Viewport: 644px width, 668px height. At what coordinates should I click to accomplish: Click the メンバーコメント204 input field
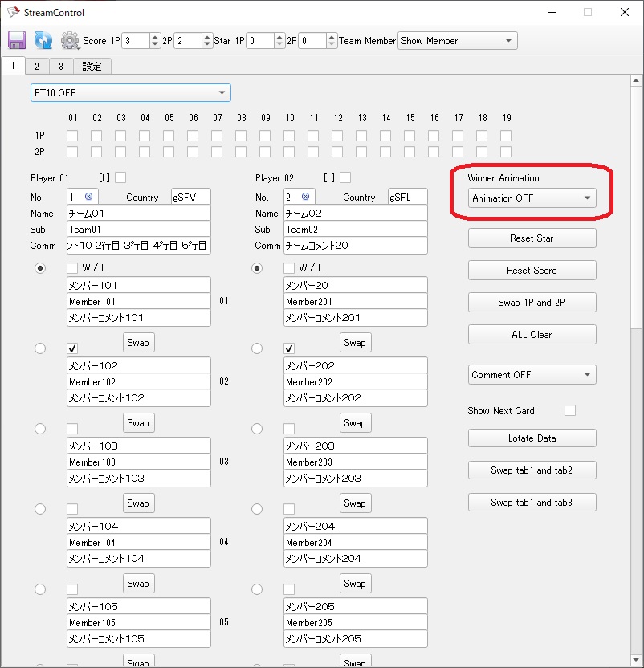(x=356, y=559)
